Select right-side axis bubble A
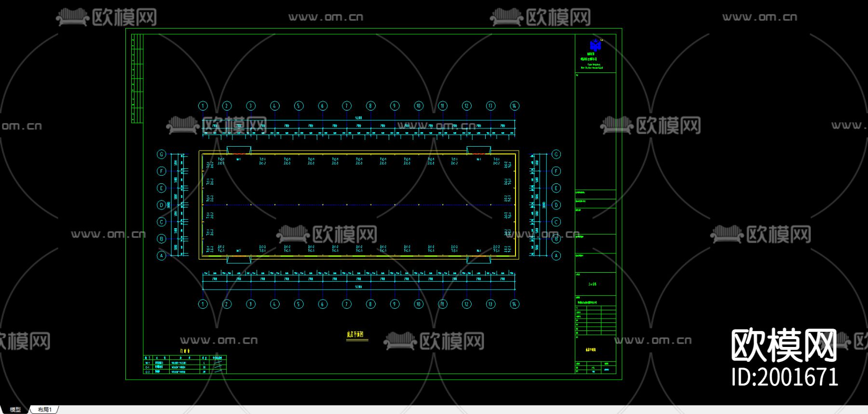The height and width of the screenshot is (414, 868). click(556, 256)
